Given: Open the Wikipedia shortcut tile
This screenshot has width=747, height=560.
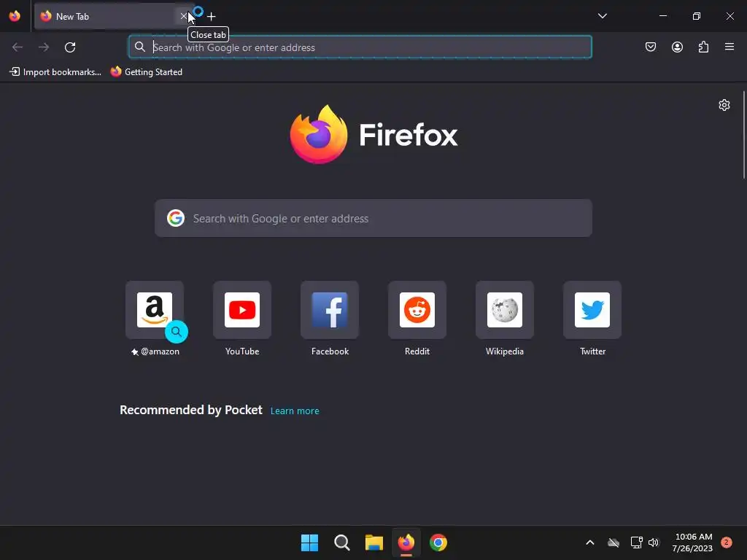Looking at the screenshot, I should click(x=505, y=310).
